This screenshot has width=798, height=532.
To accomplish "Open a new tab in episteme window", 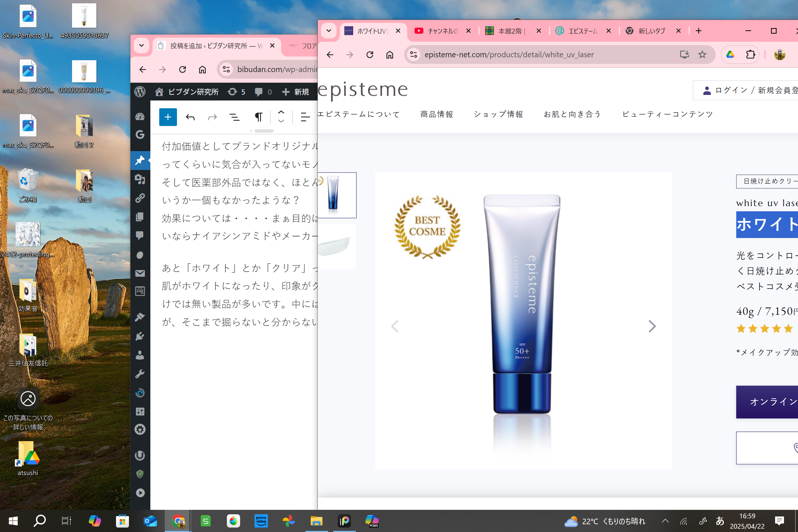I will pyautogui.click(x=699, y=31).
